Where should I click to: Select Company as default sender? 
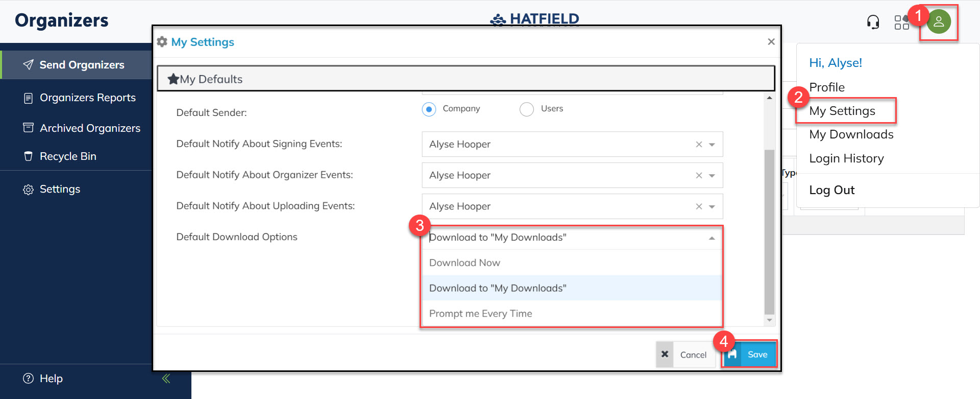[429, 109]
